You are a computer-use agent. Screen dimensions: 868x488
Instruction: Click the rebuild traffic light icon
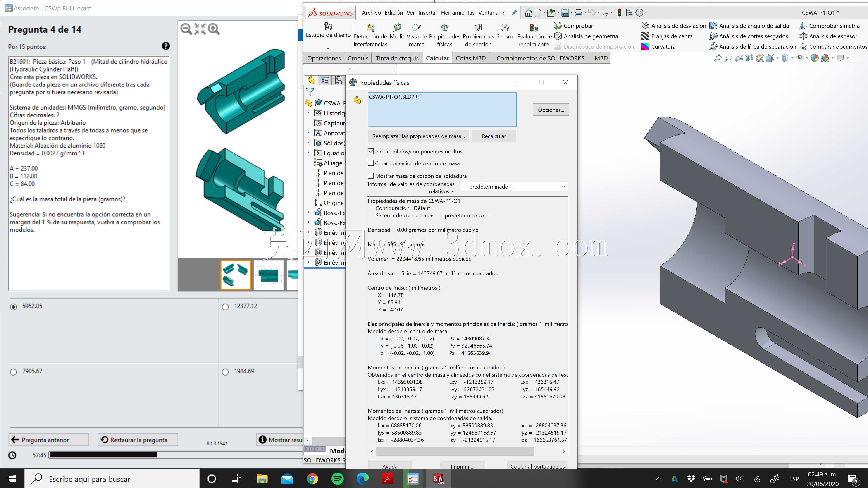pyautogui.click(x=619, y=13)
